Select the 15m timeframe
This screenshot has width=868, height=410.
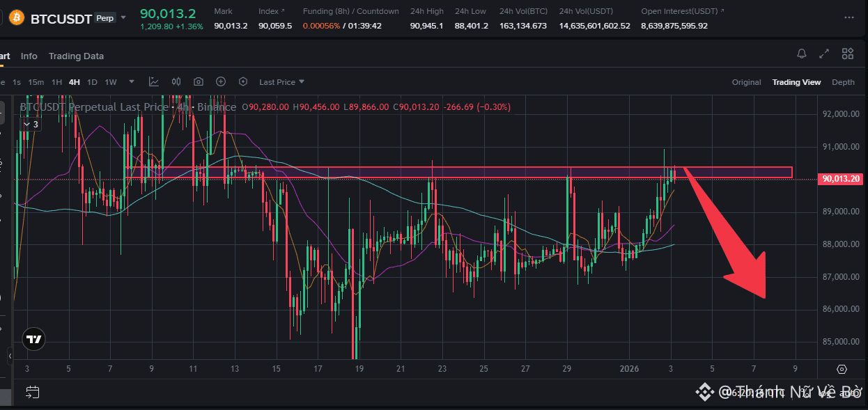(x=36, y=82)
